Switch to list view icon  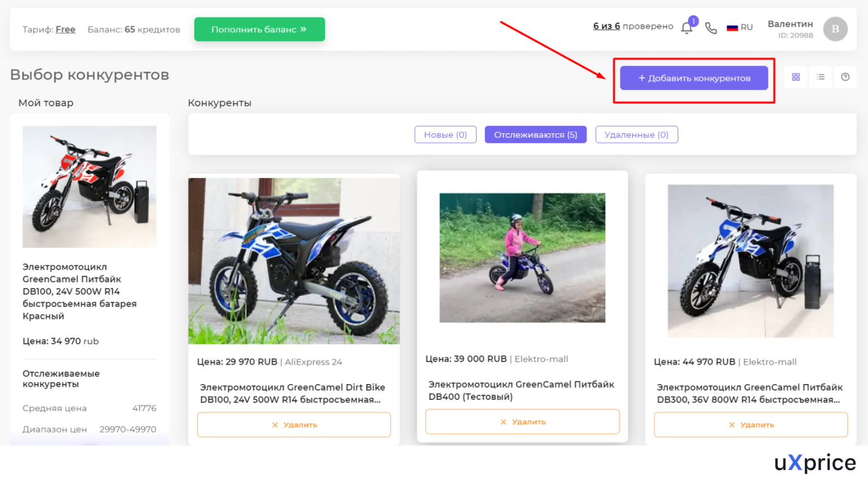[x=821, y=77]
